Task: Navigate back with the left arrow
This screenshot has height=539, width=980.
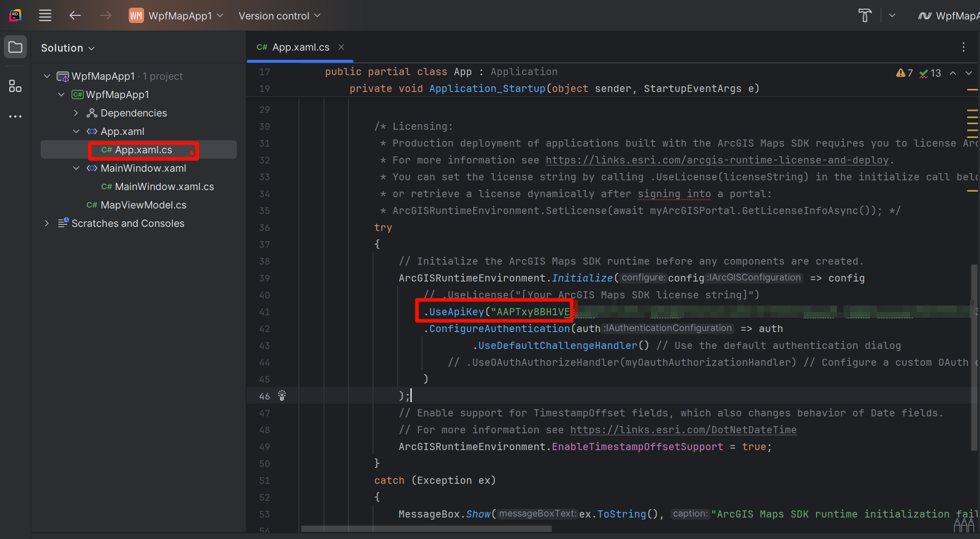Action: [x=75, y=15]
